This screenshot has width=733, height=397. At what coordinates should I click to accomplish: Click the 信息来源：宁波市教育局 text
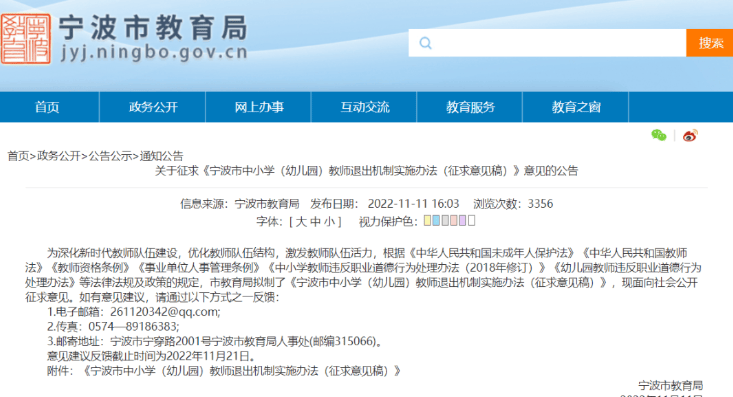[x=240, y=204]
